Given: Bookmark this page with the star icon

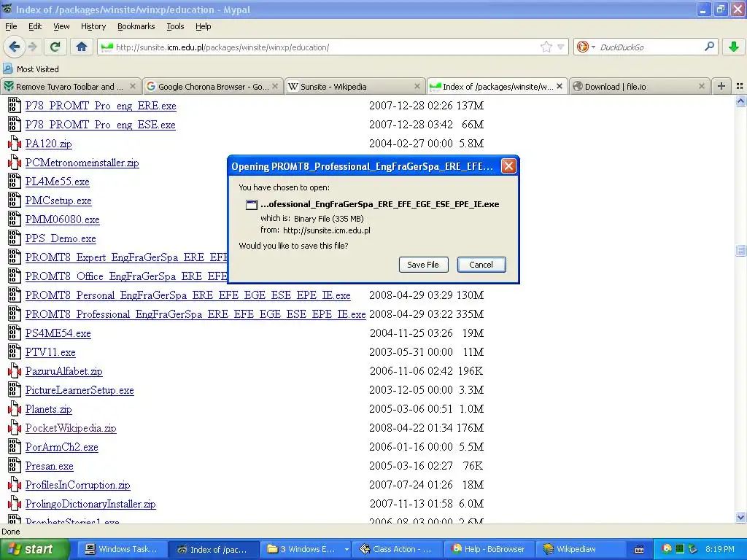Looking at the screenshot, I should [x=546, y=47].
